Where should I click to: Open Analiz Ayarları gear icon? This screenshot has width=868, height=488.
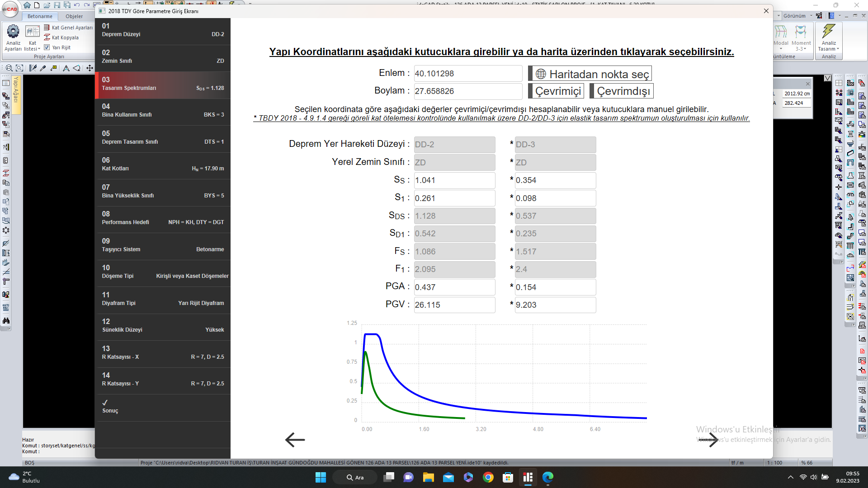(x=13, y=32)
